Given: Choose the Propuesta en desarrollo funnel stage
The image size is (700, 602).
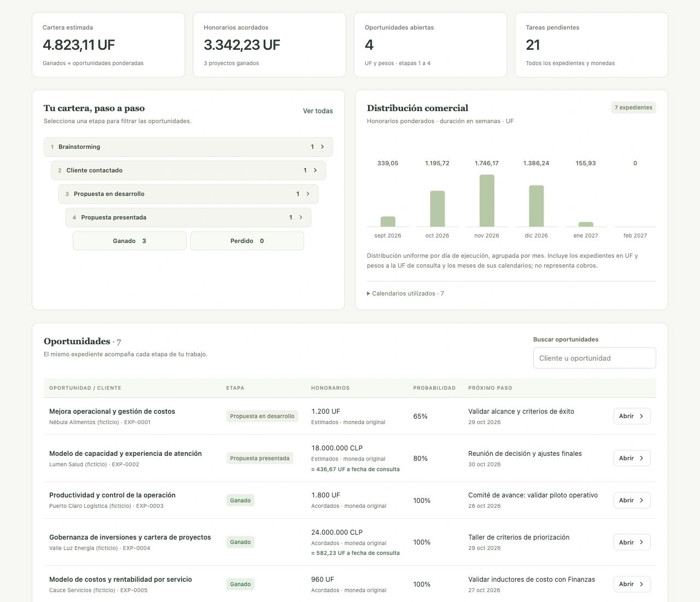Looking at the screenshot, I should pyautogui.click(x=188, y=194).
